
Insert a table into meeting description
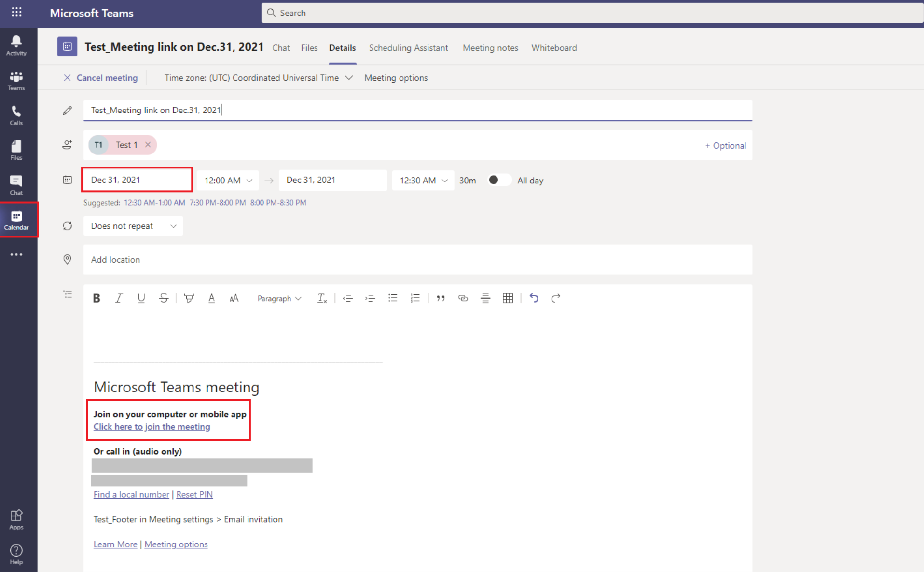point(508,298)
